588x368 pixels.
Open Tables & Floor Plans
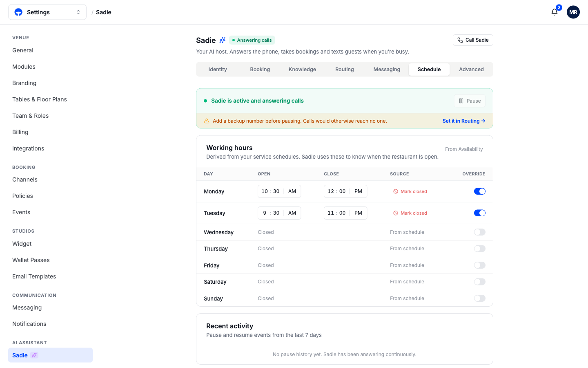[50, 99]
